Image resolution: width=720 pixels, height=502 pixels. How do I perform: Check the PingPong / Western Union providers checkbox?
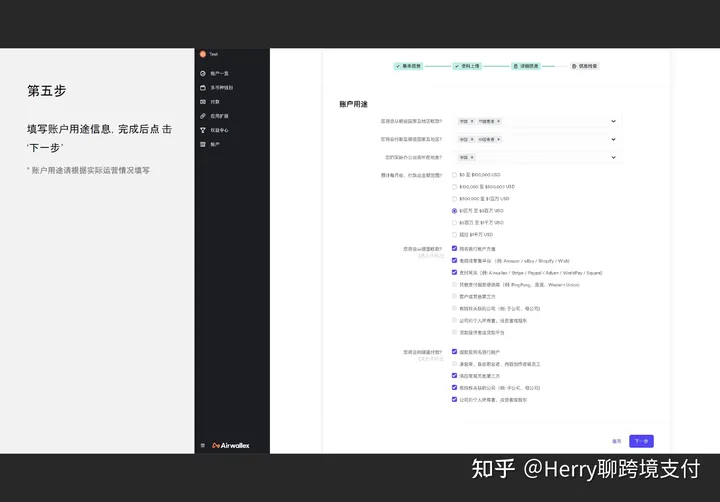[454, 285]
